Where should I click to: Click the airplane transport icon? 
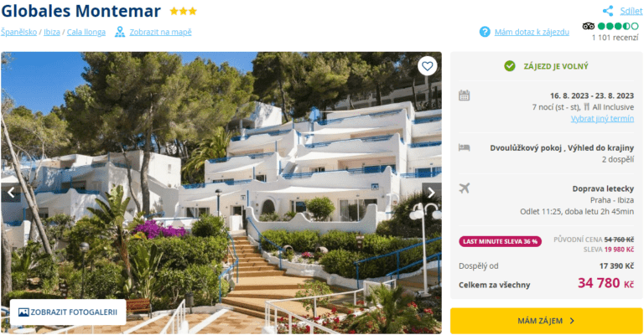coord(464,188)
